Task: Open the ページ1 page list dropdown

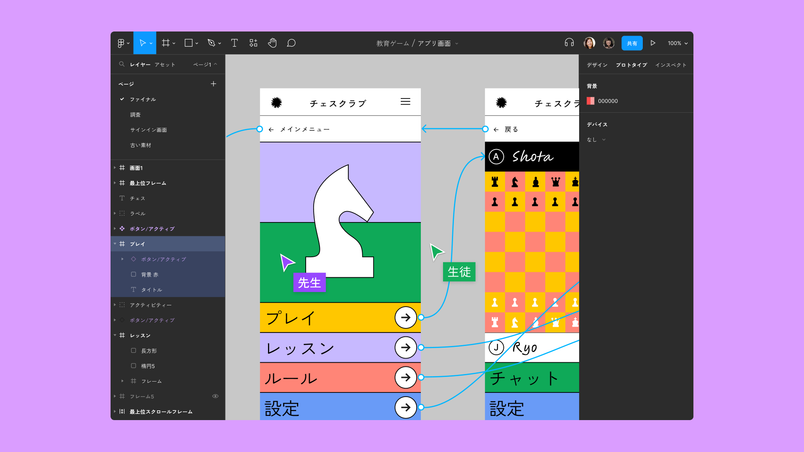Action: 205,65
